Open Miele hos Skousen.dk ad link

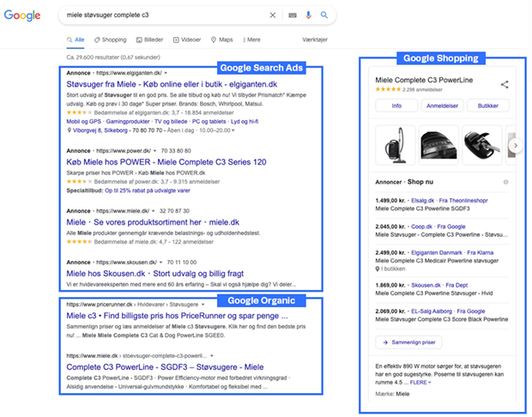point(155,274)
